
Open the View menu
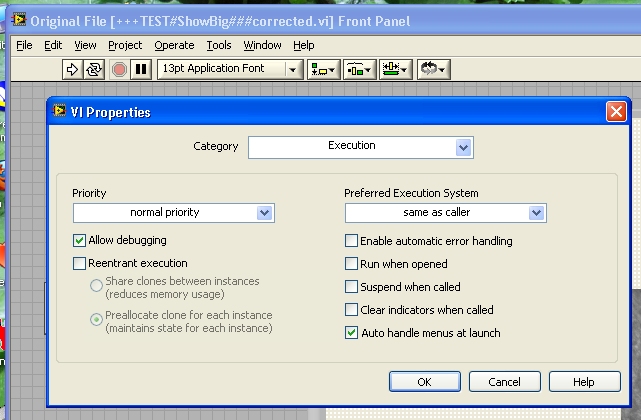(85, 45)
